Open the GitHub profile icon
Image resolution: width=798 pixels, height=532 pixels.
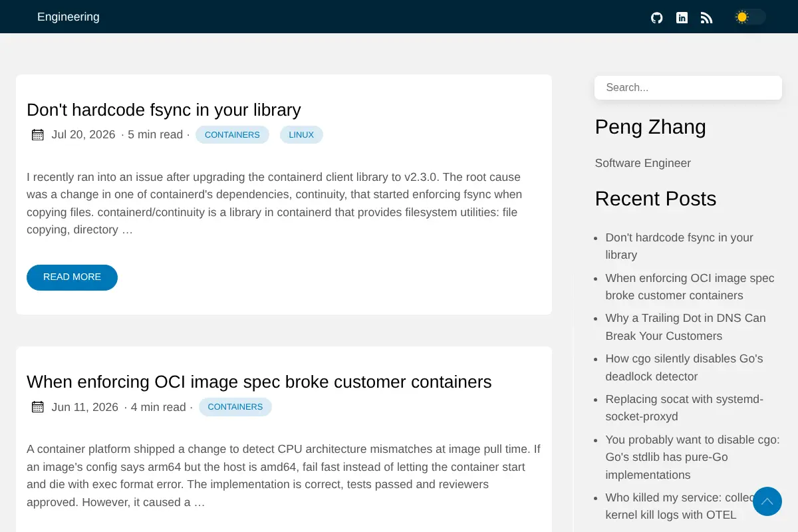(657, 18)
